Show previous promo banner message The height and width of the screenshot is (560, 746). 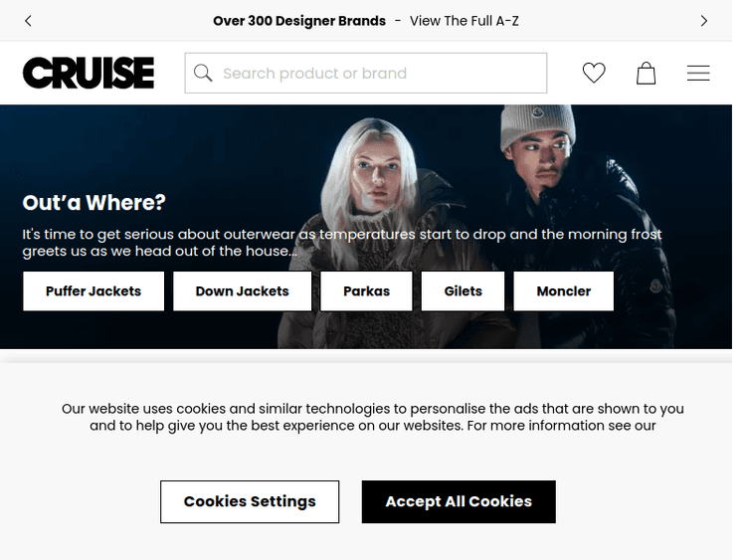point(28,21)
